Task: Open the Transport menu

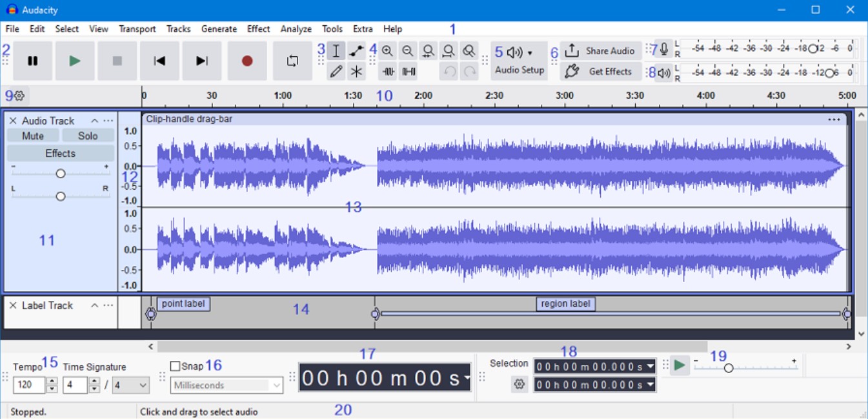Action: click(137, 29)
